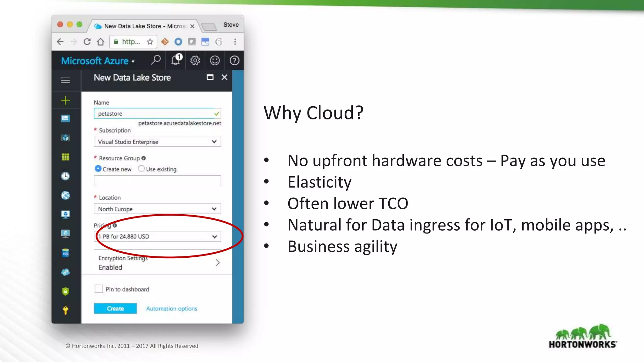Open App Services globe icon
644x362 pixels.
[x=65, y=195]
